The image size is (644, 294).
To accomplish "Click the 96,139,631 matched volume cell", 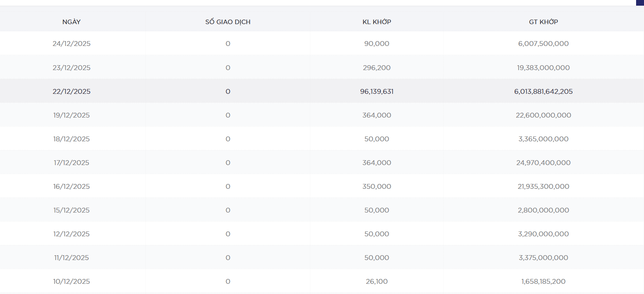I will [377, 92].
